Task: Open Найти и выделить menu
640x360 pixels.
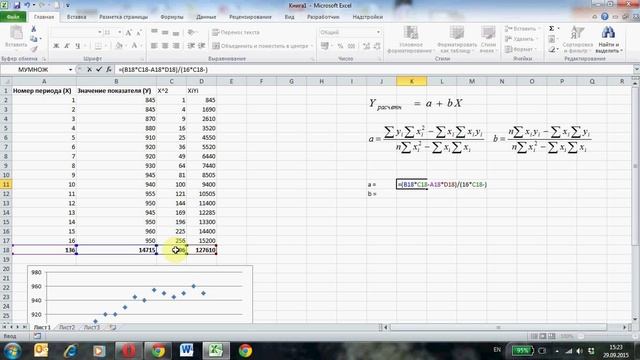Action: [608, 39]
